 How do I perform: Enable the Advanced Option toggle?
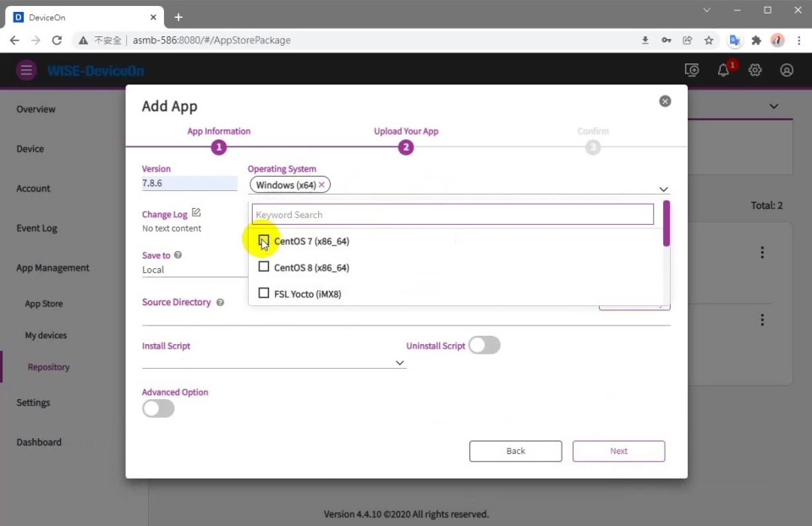[x=158, y=408]
